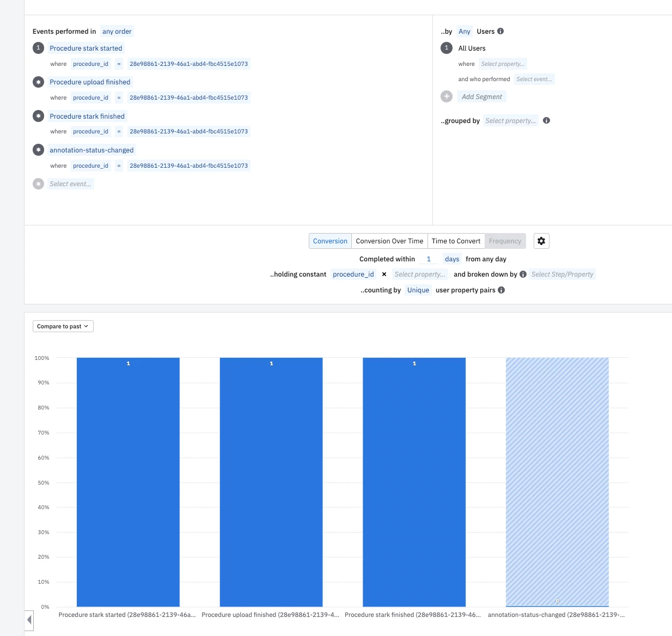The width and height of the screenshot is (672, 636).
Task: Click step marker beside annotation-status-changed
Action: [38, 150]
